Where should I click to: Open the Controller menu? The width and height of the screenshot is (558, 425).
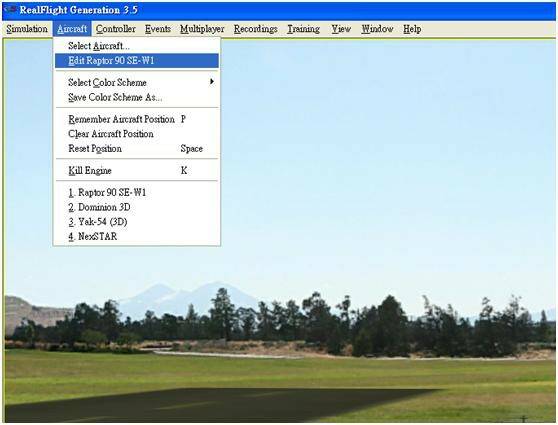[116, 29]
